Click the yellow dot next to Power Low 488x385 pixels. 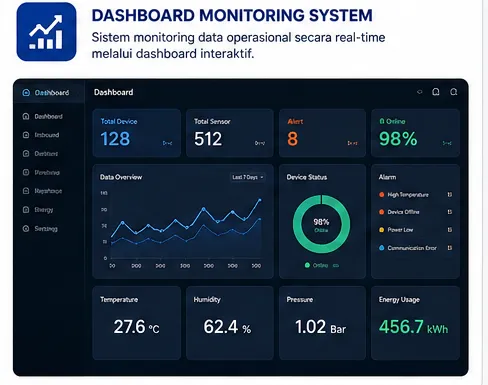click(x=382, y=230)
